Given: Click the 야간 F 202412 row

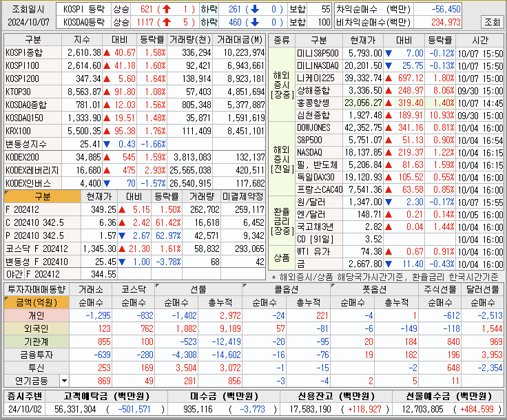Looking at the screenshot, I should [135, 274].
